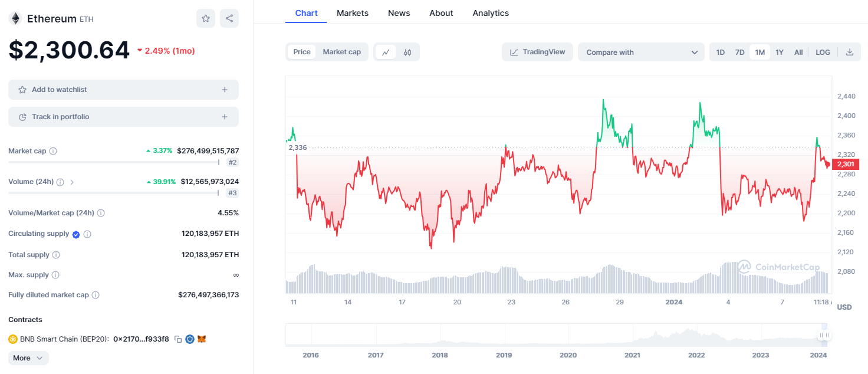This screenshot has width=868, height=374.
Task: Click info icon beside Volume/Market cap (24h)
Action: [x=101, y=213]
